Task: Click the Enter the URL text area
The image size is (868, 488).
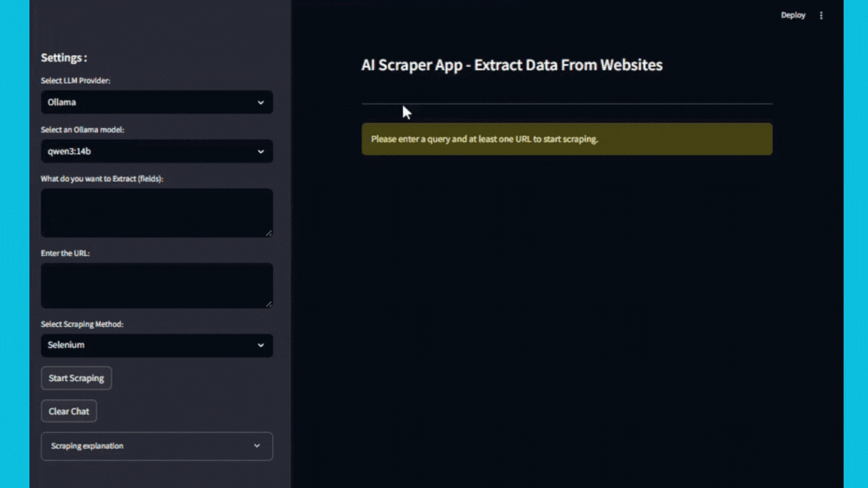Action: tap(157, 285)
